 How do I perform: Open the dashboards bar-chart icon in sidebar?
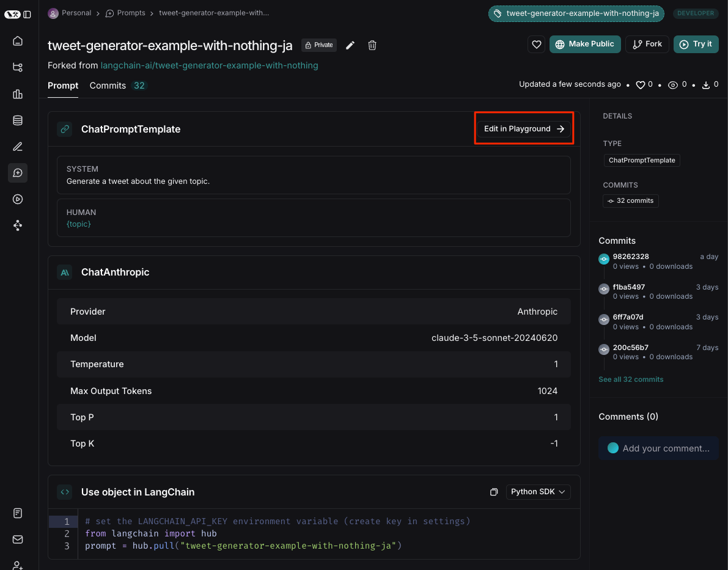[18, 93]
